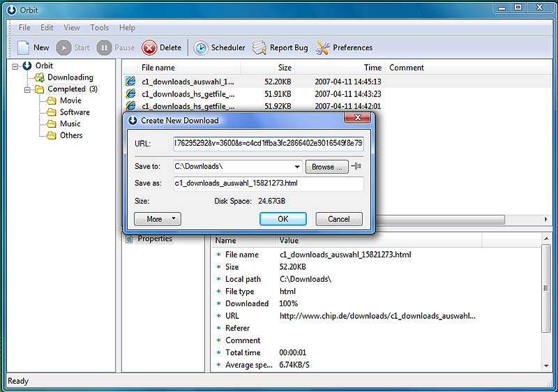558x392 pixels.
Task: Click Cancel in Create New Download dialog
Action: [x=339, y=219]
